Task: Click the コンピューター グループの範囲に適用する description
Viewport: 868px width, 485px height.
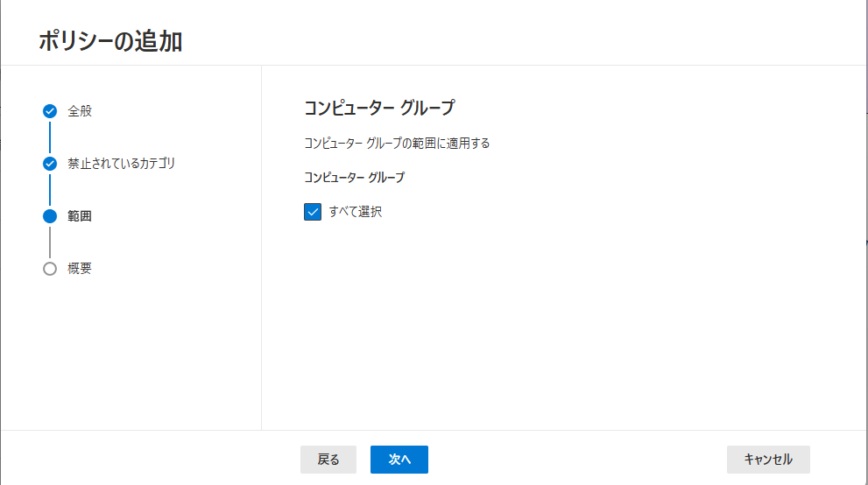Action: point(397,144)
